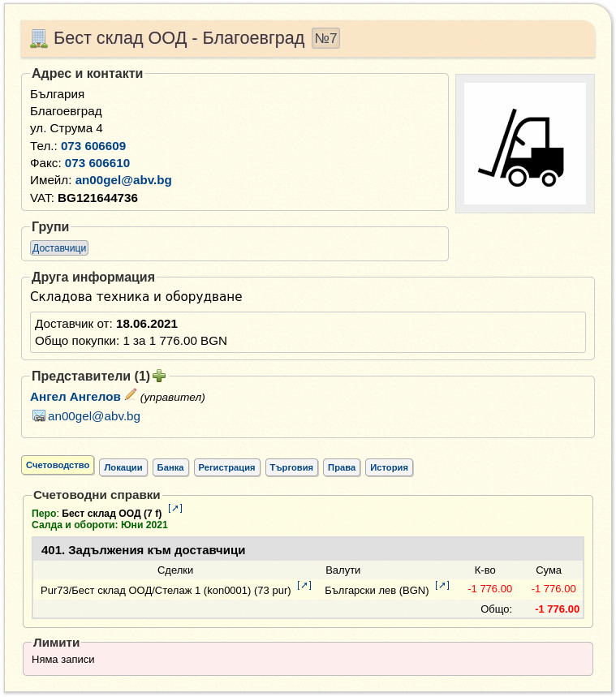The height and width of the screenshot is (697, 616).
Task: Click the envelope icon before an00gel@abv.bg
Action: click(39, 416)
